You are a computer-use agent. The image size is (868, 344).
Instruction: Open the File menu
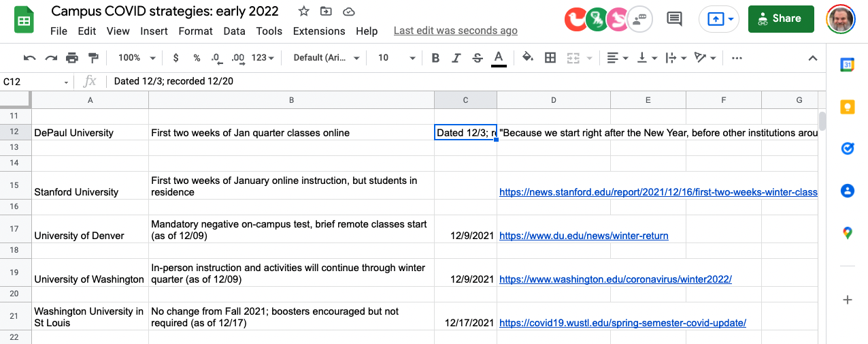(x=59, y=31)
